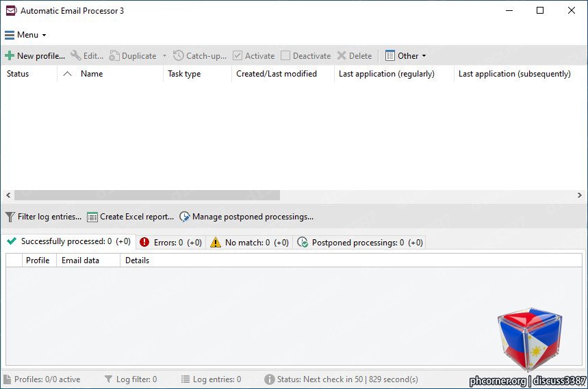Expand the Duplicate dropdown arrow
This screenshot has height=389, width=588.
[x=164, y=56]
